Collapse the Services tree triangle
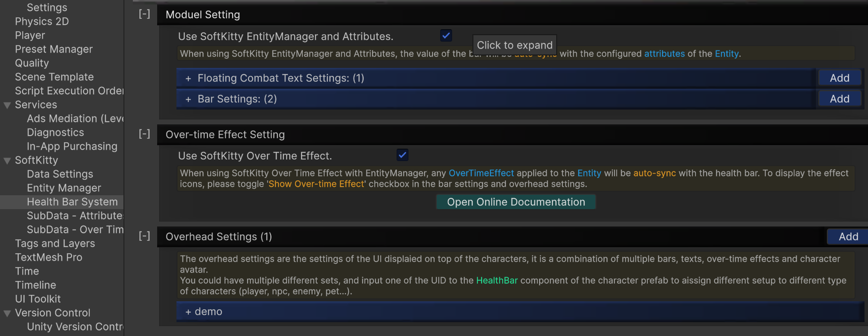The image size is (868, 336). tap(7, 105)
